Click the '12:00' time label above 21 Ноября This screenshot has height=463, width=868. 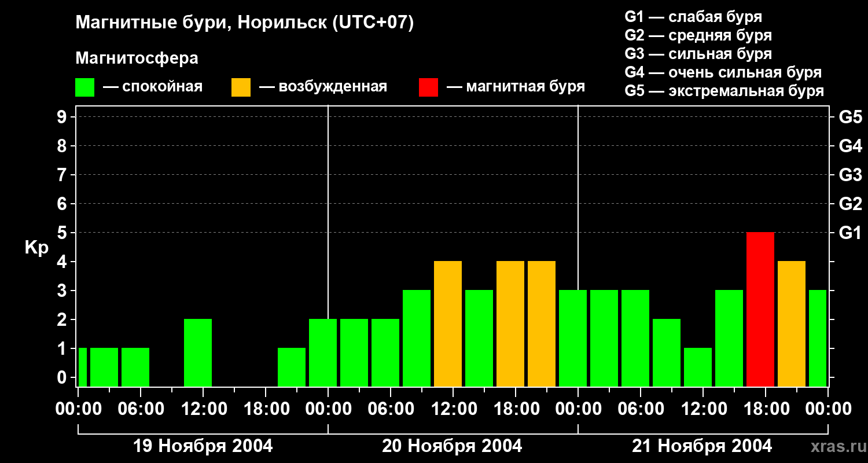click(x=703, y=409)
